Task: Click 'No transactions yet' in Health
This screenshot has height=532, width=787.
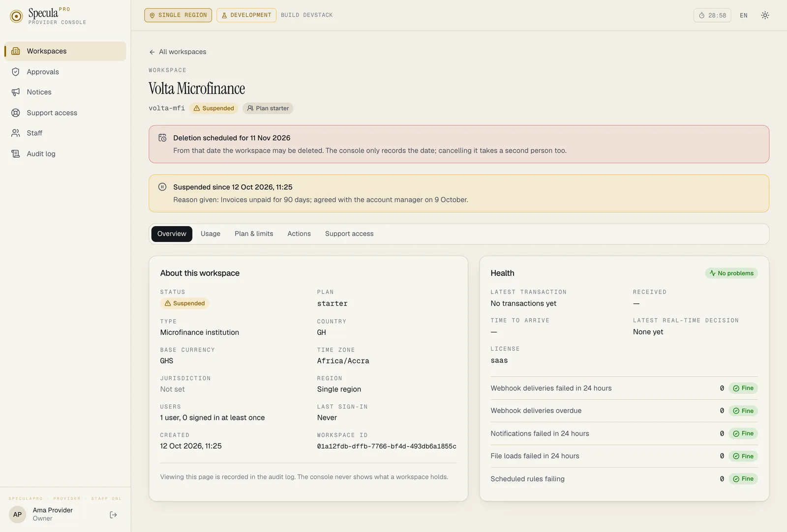Action: click(523, 303)
